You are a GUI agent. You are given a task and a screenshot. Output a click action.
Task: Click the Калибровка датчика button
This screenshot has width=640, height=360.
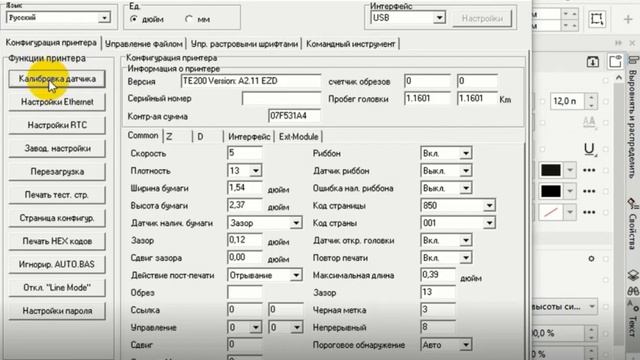(57, 79)
